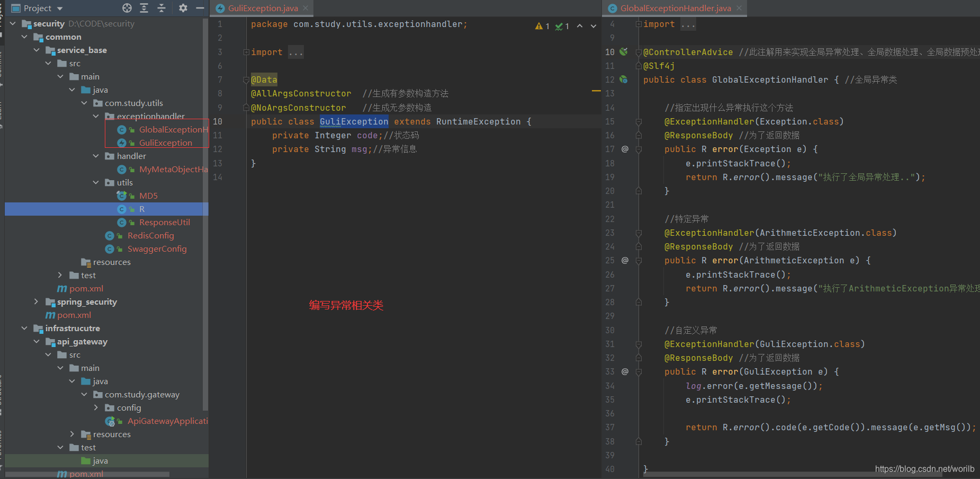Close the GlobalExceptionHandler.java tab
Viewport: 980px width, 479px height.
click(739, 8)
